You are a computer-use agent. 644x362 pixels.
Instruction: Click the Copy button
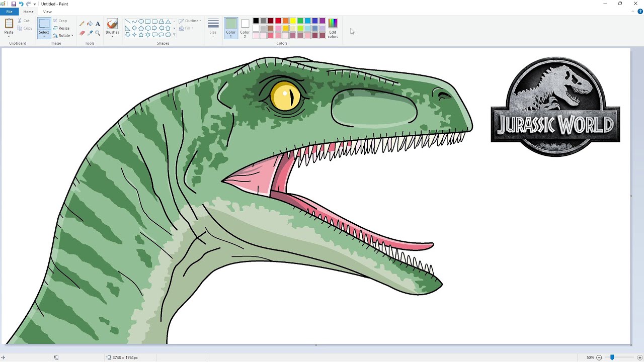[25, 28]
